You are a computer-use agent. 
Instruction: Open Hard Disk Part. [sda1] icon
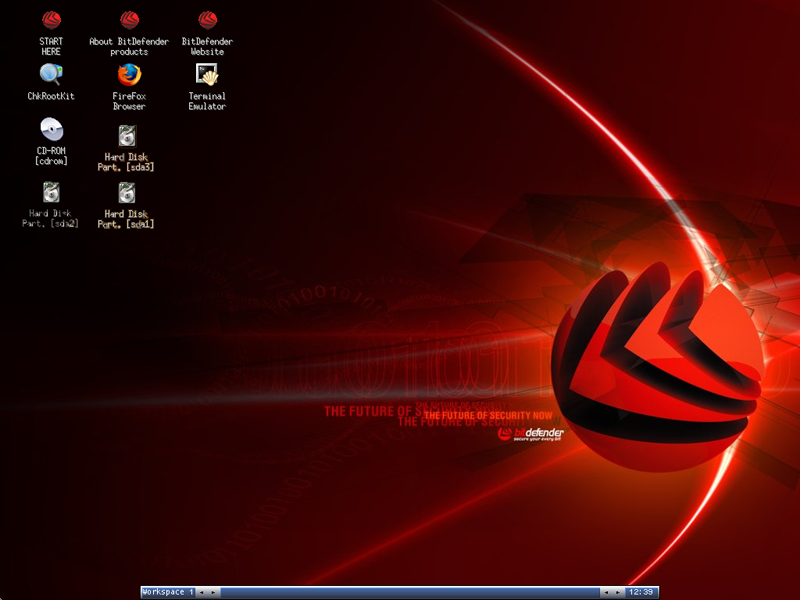click(x=127, y=193)
